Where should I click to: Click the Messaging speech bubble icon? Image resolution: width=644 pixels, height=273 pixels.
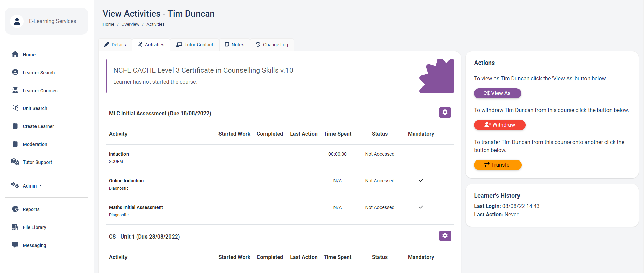coord(15,245)
